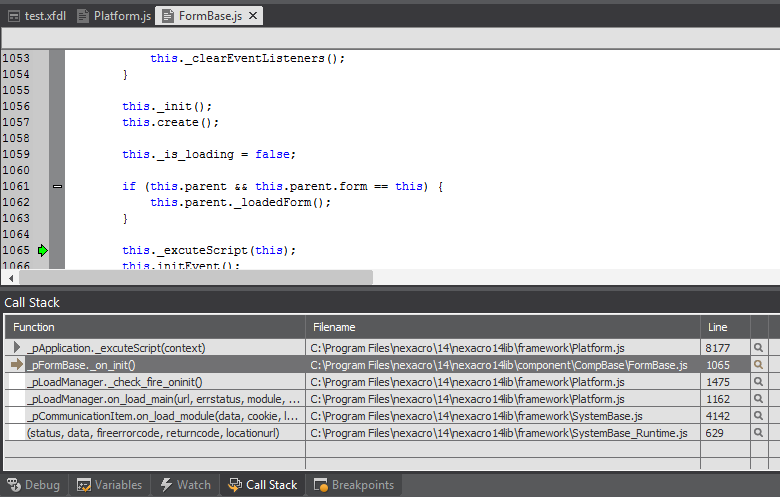Click the Function column header

click(x=155, y=327)
